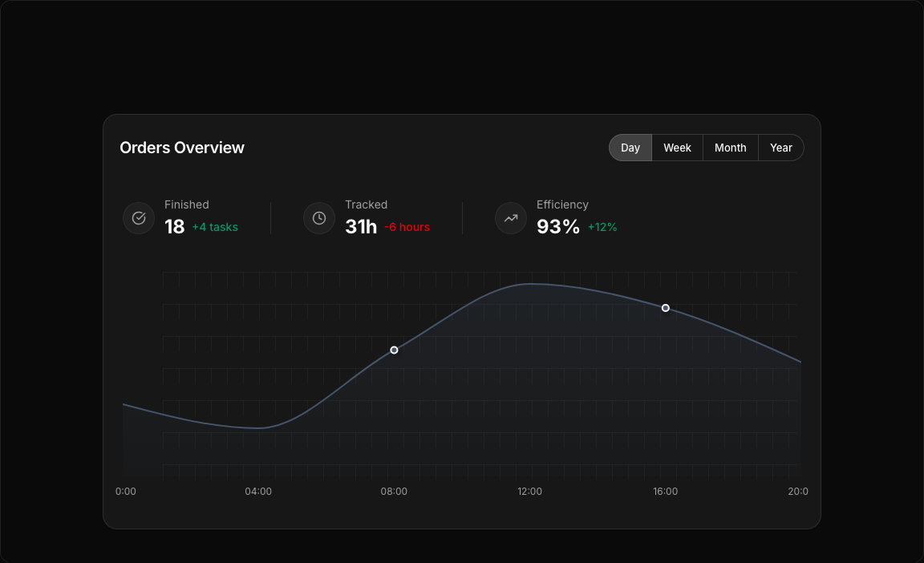Click the +12% efficiency change indicator

click(x=602, y=227)
